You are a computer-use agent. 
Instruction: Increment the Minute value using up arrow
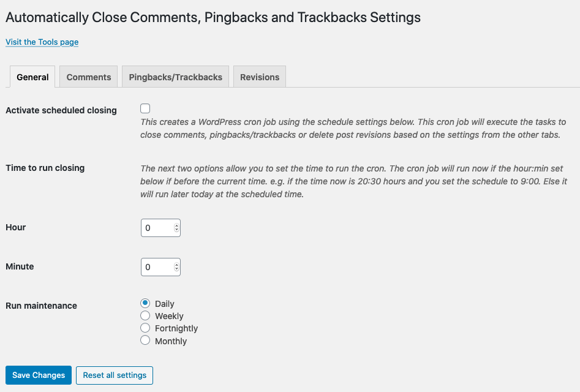coord(177,265)
